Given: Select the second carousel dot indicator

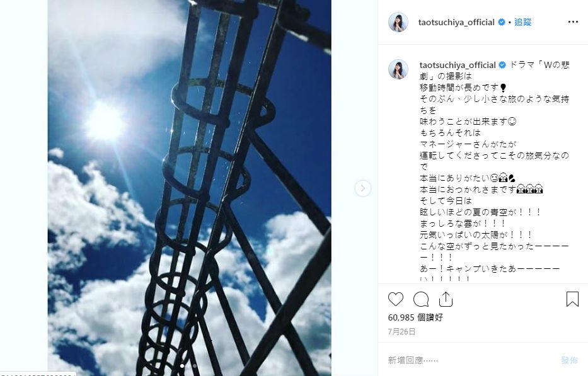Looking at the screenshot, I should tap(194, 365).
